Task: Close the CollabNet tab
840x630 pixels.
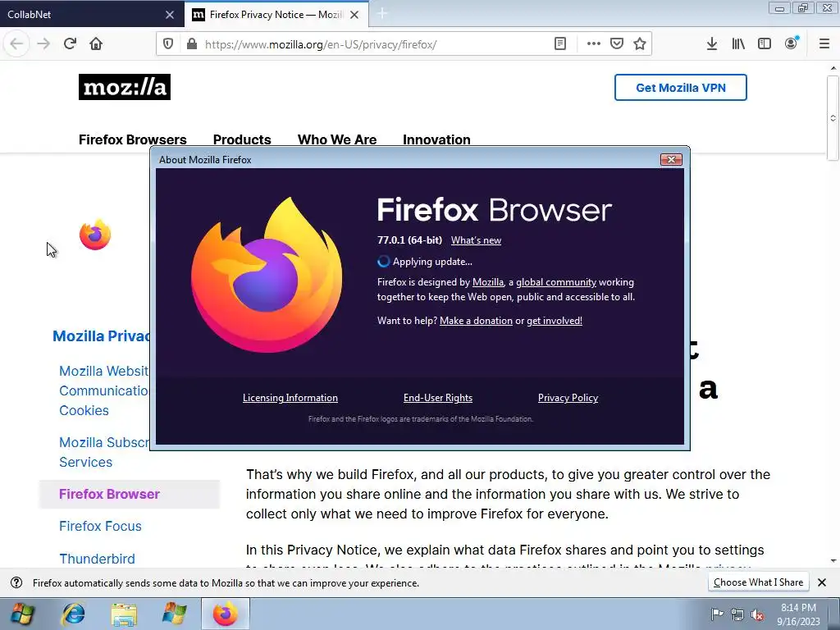Action: tap(170, 15)
